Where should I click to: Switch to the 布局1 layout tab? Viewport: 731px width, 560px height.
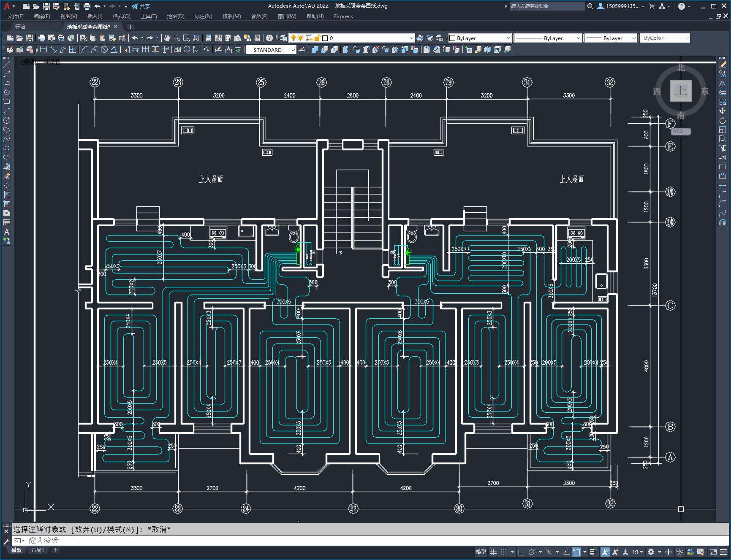(x=38, y=550)
